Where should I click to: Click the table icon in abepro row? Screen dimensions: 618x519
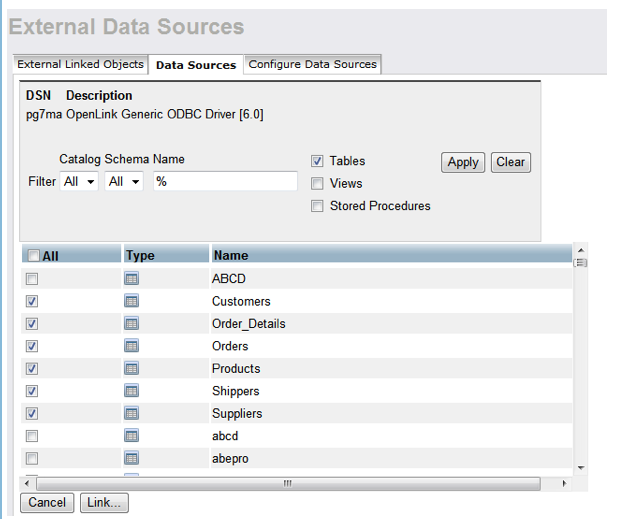pyautogui.click(x=131, y=458)
